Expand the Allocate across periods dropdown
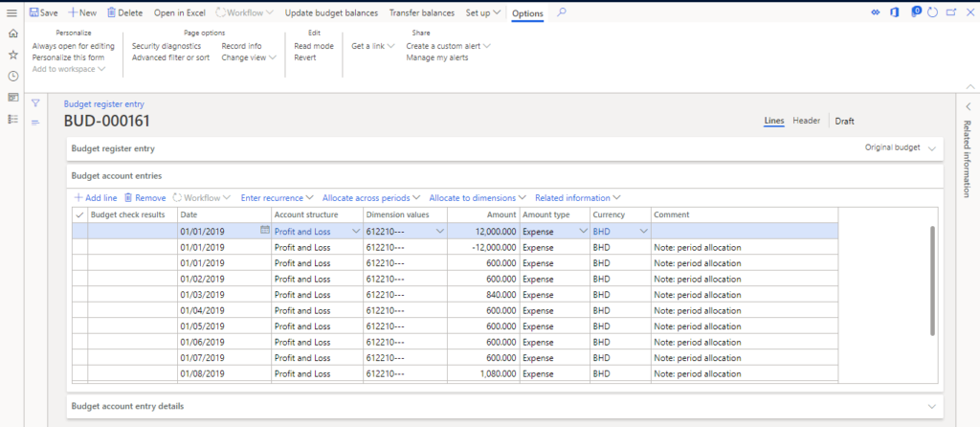Image resolution: width=980 pixels, height=427 pixels. (371, 197)
